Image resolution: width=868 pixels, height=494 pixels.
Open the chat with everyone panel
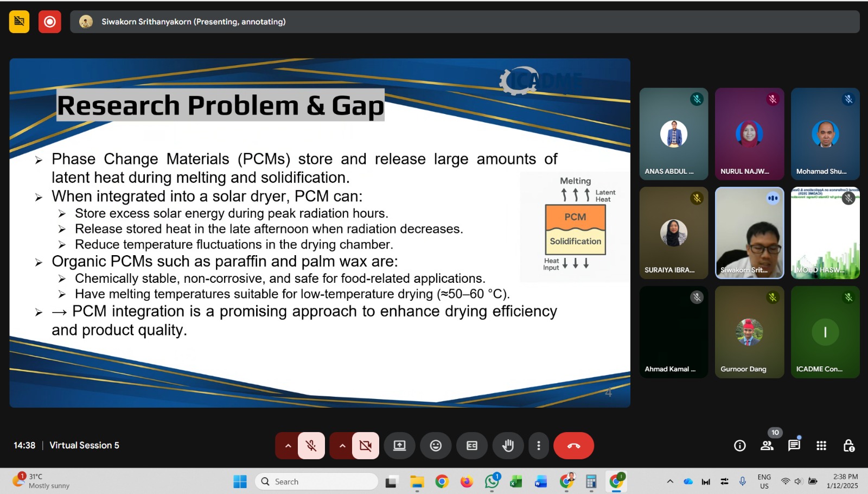tap(794, 446)
